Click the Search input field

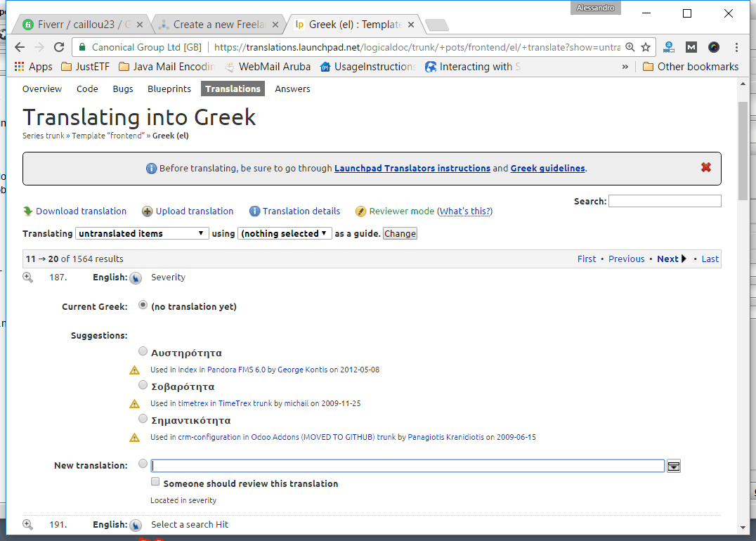coord(665,201)
